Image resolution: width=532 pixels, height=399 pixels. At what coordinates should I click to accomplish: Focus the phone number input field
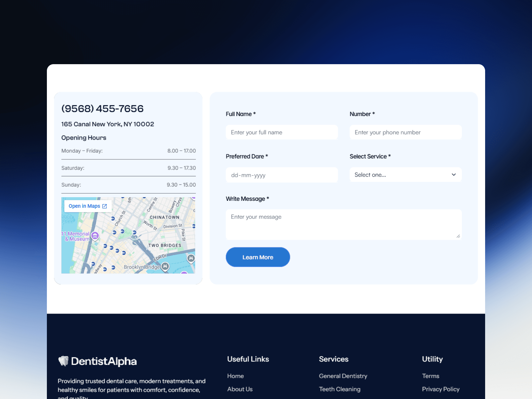coord(406,132)
